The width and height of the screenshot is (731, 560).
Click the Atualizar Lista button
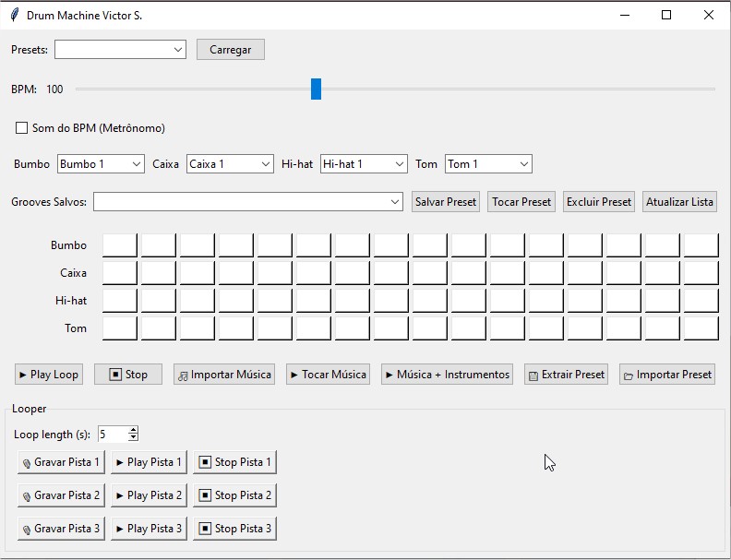679,202
